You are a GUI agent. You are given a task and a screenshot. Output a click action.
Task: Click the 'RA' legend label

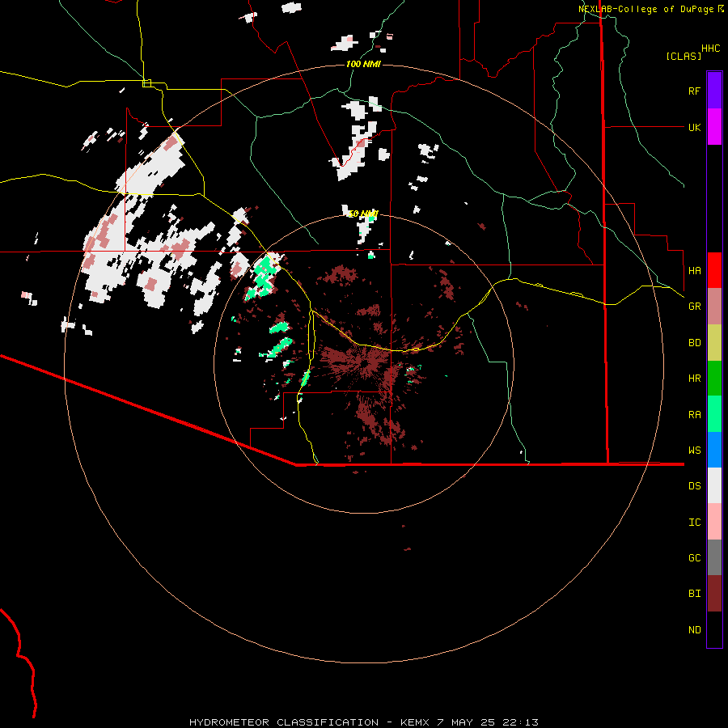[694, 415]
